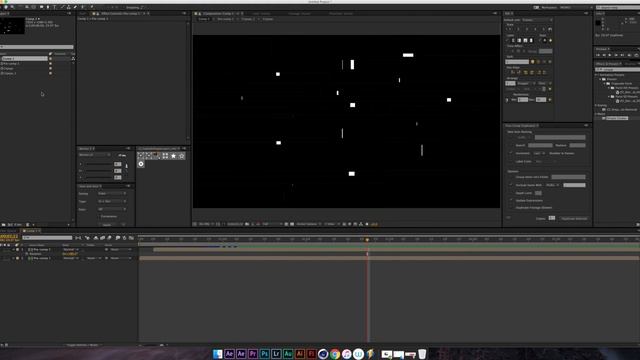Open blending Mode dropdown for layer 1

coord(71,249)
